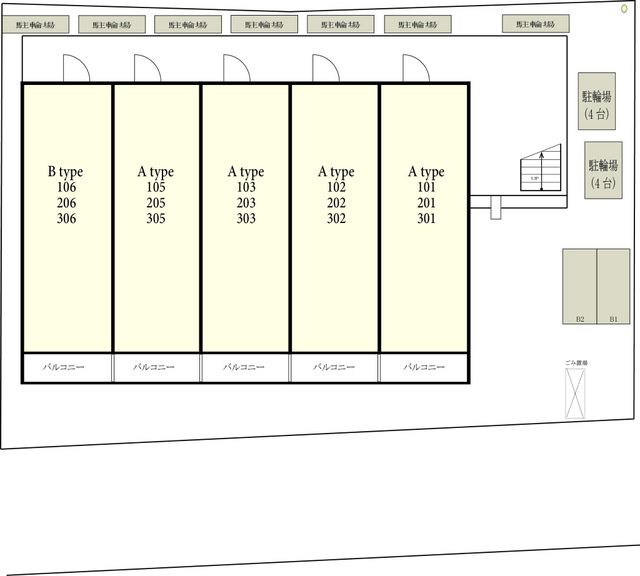Click the door swing symbol above unit 106

(x=76, y=68)
